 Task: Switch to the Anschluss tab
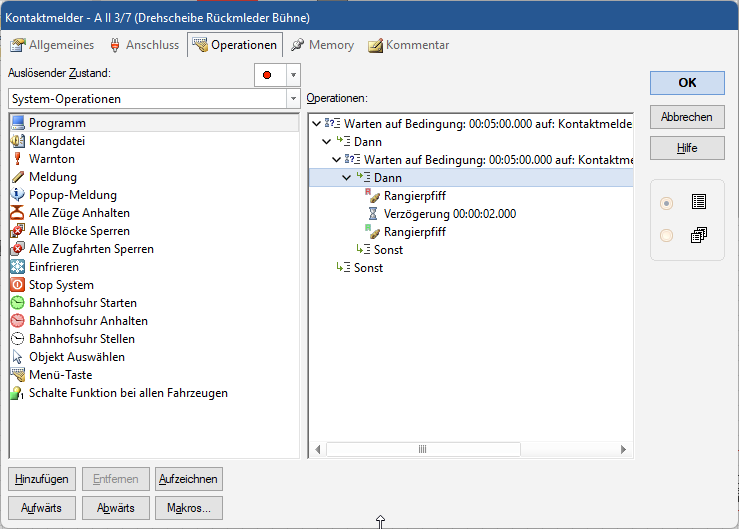click(144, 45)
